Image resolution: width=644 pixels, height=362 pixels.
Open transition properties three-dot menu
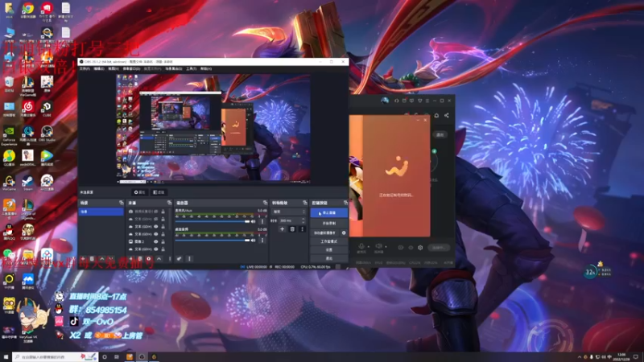click(x=303, y=229)
